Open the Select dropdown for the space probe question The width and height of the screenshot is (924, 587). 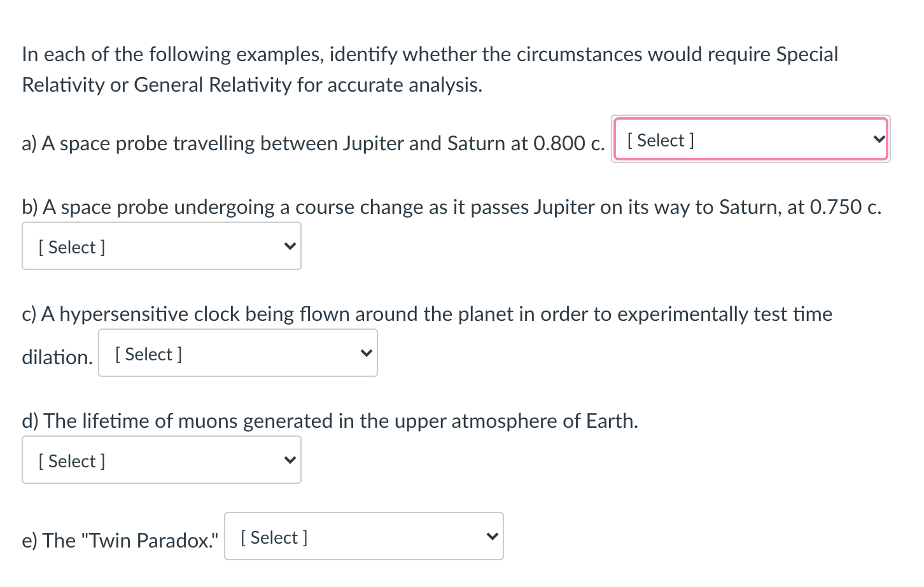pos(751,138)
